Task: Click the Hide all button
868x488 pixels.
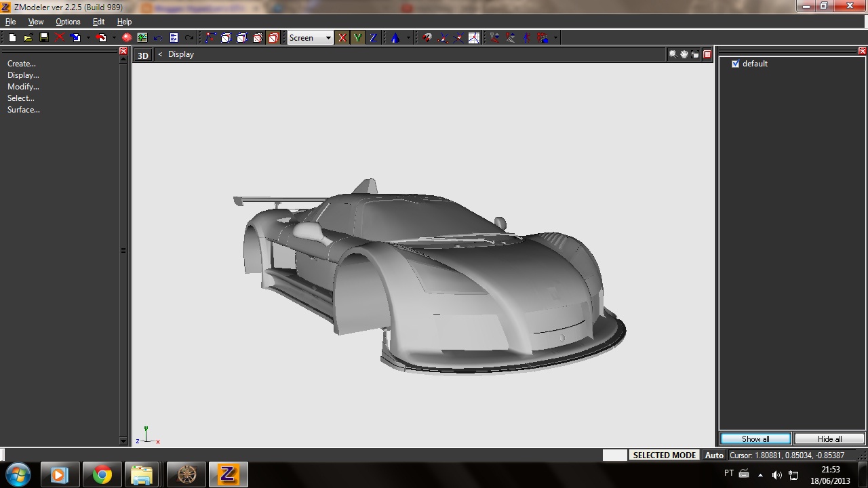Action: [829, 439]
